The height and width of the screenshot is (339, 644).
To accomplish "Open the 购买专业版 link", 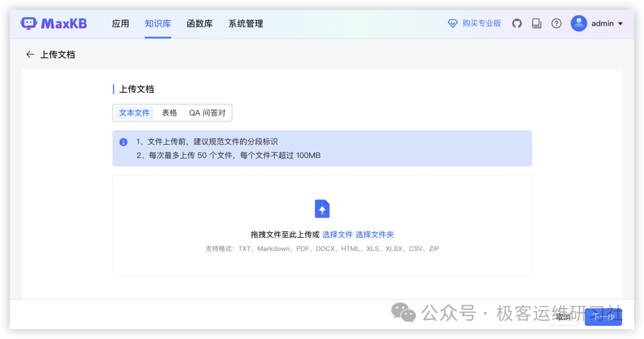I will (475, 23).
